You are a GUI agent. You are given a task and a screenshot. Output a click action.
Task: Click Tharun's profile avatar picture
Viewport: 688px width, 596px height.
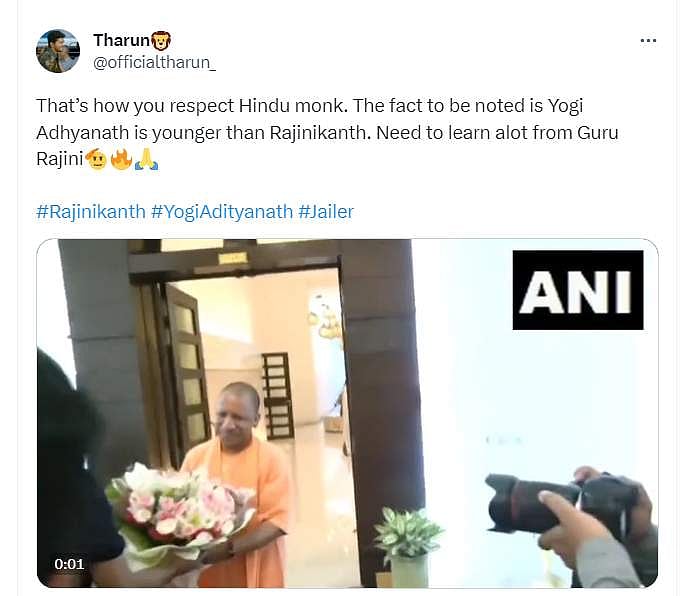(x=58, y=51)
